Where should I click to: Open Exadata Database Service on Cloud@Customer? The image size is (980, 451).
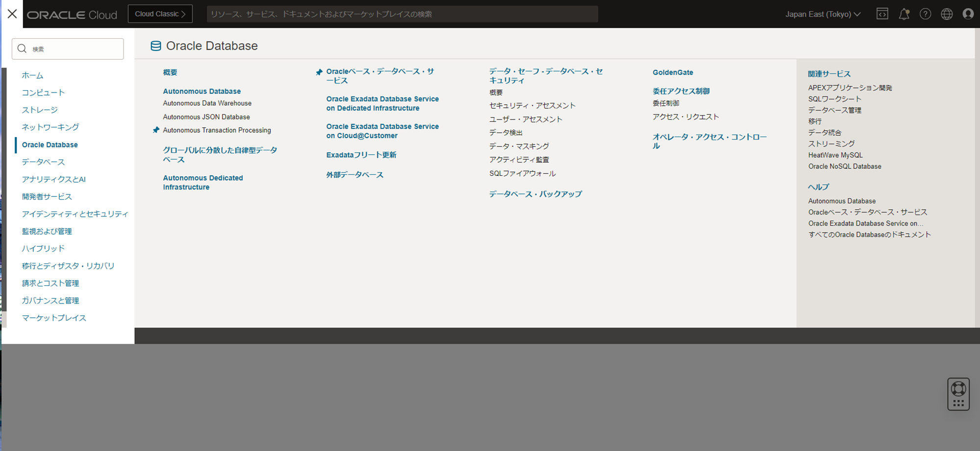383,131
